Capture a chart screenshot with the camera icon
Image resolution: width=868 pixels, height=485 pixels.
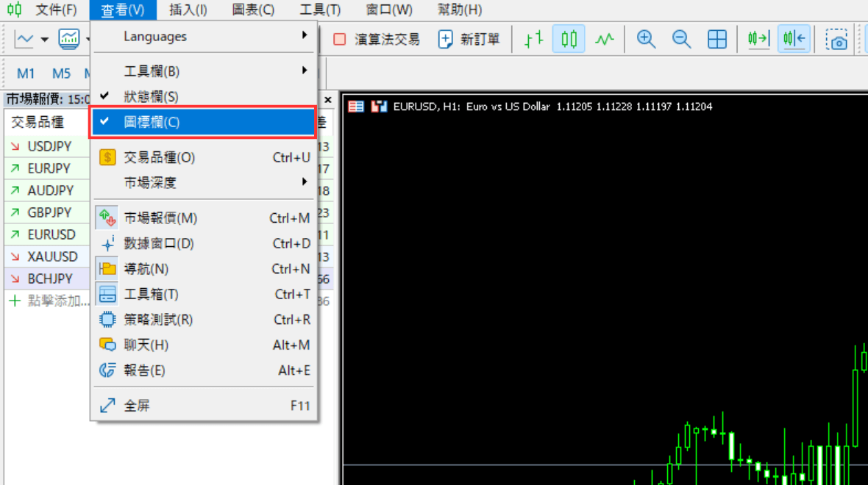click(837, 39)
